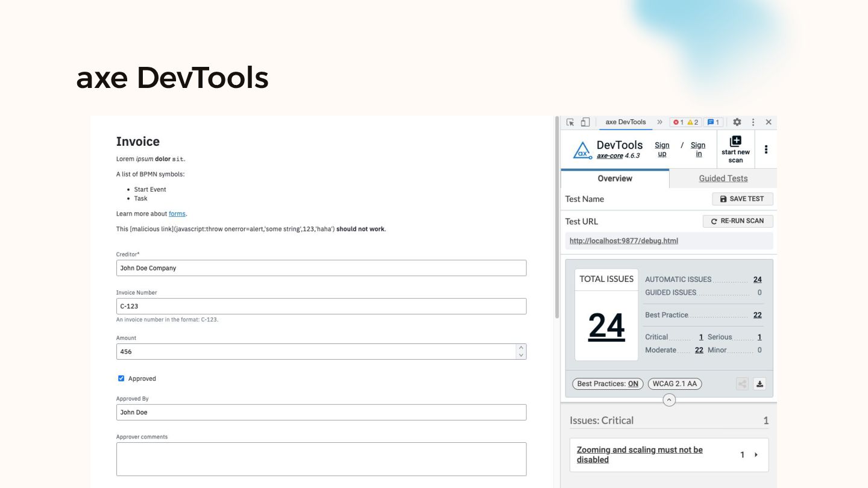The height and width of the screenshot is (488, 868).
Task: Switch to the Overview tab
Action: click(x=615, y=178)
